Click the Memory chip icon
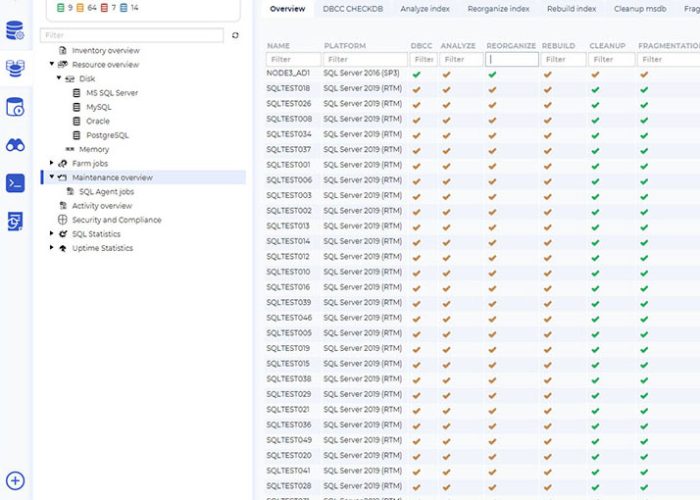This screenshot has width=700, height=500. [x=70, y=149]
